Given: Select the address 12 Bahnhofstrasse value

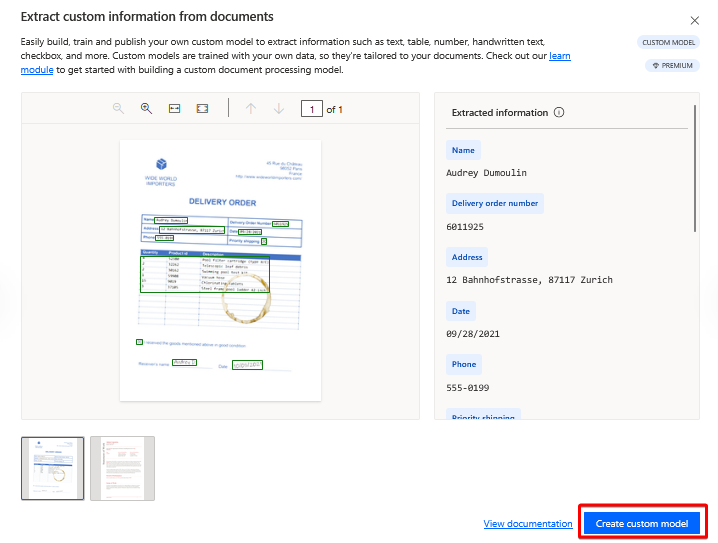Looking at the screenshot, I should pos(529,280).
